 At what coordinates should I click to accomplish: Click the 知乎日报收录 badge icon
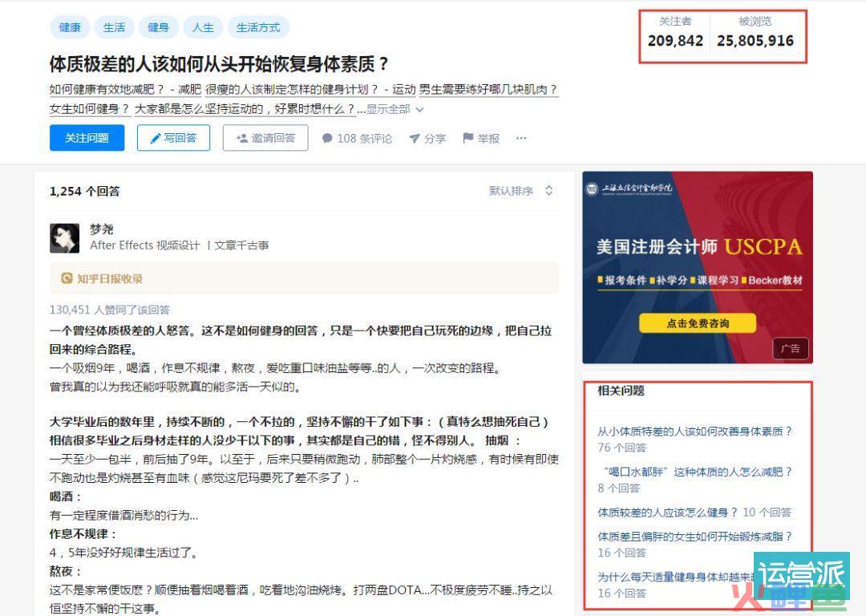tap(67, 278)
